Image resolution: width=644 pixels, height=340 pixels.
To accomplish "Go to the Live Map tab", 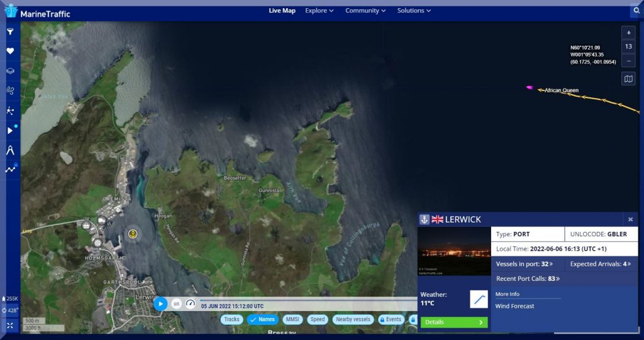I will pyautogui.click(x=282, y=11).
